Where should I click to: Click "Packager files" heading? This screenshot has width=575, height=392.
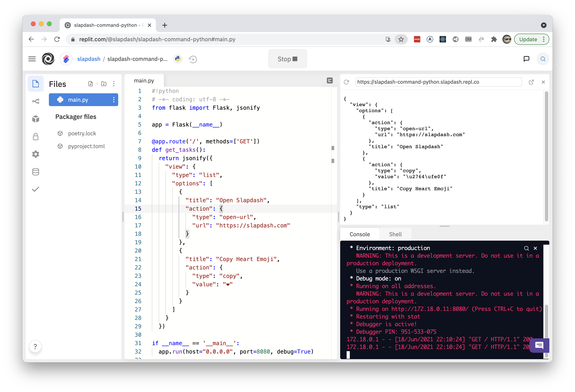[76, 117]
